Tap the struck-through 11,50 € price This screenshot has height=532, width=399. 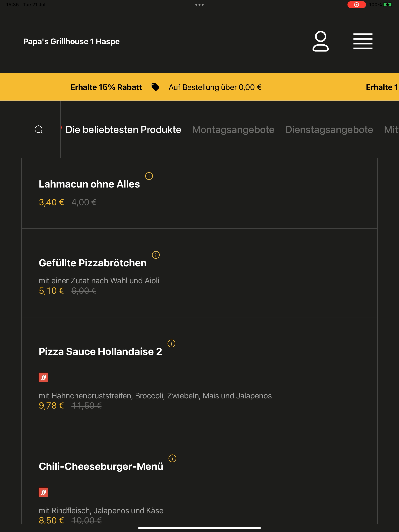point(87,406)
